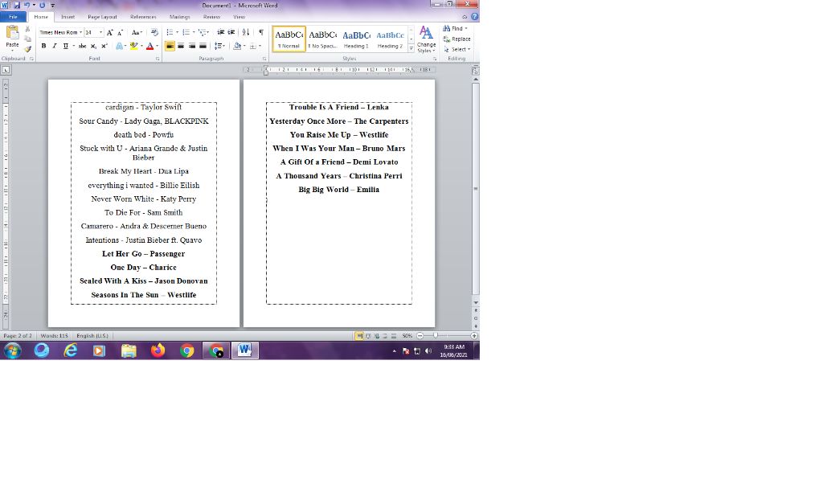The height and width of the screenshot is (504, 823).
Task: Zoom in using the plus button
Action: 474,335
